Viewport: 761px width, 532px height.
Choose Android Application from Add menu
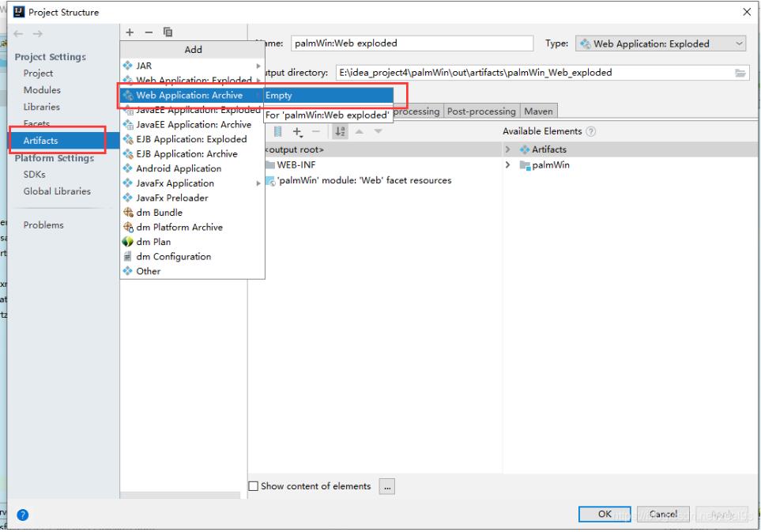pyautogui.click(x=192, y=169)
